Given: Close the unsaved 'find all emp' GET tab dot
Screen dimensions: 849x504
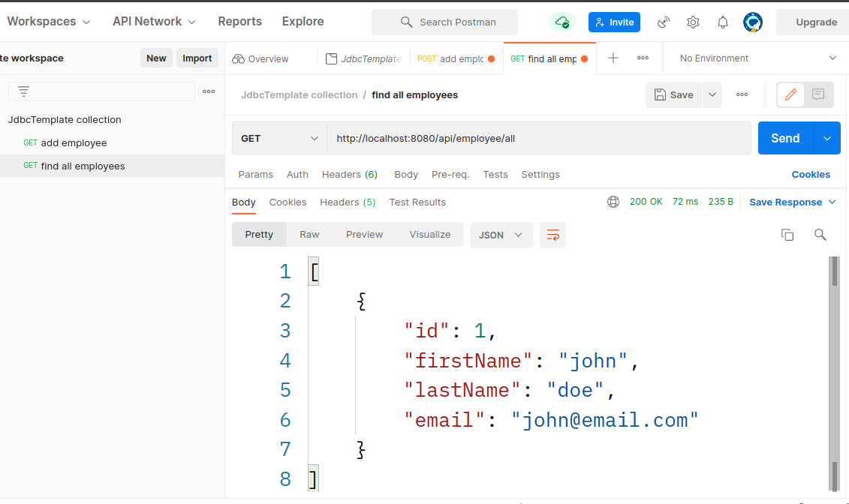Looking at the screenshot, I should pyautogui.click(x=584, y=59).
